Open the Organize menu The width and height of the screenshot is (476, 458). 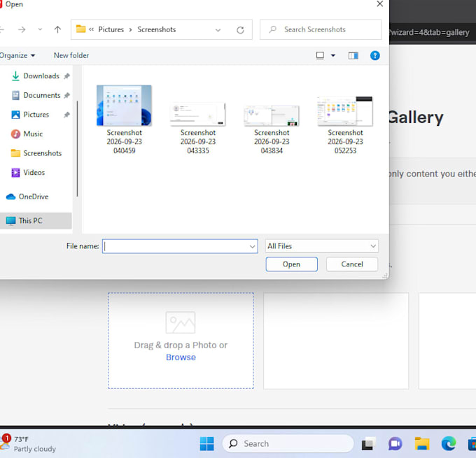pyautogui.click(x=17, y=55)
